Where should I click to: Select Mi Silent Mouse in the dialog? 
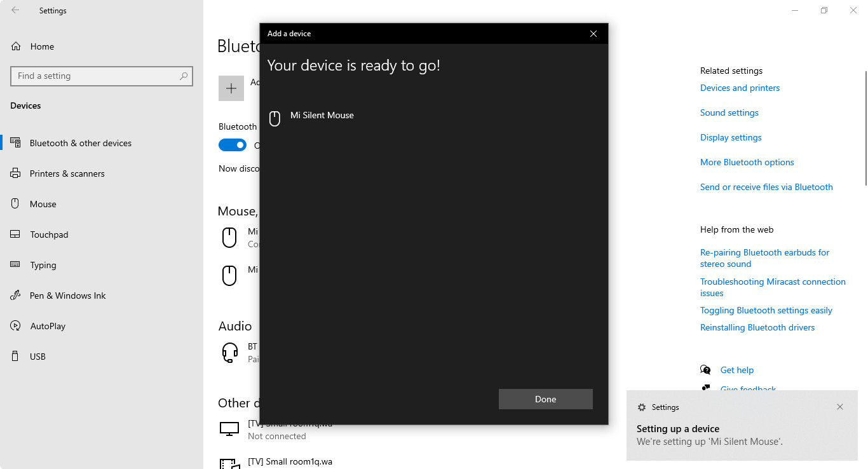(x=322, y=115)
